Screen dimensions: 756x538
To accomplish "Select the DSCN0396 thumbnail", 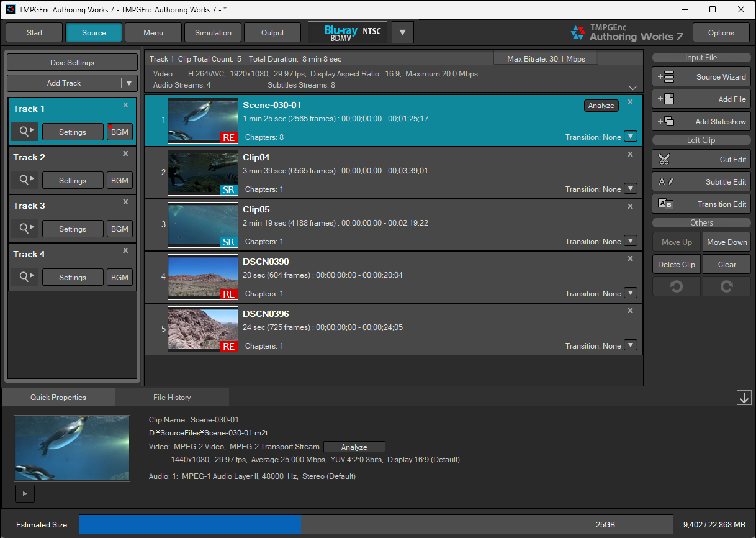I will point(203,329).
